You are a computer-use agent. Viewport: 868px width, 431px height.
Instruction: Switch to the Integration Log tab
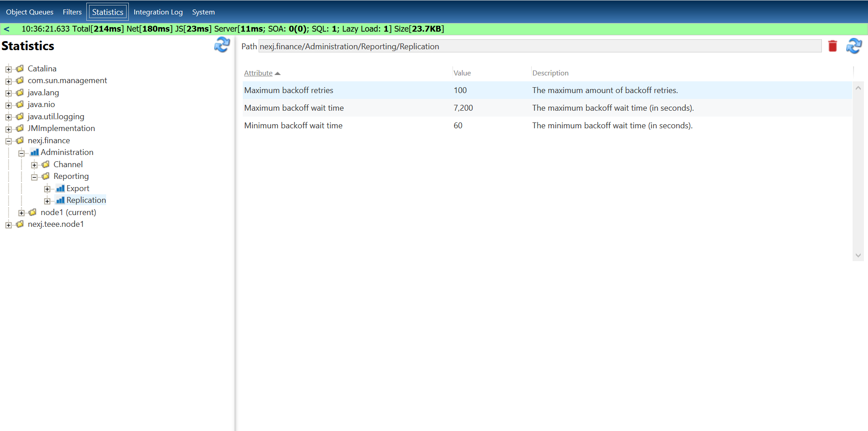tap(158, 12)
